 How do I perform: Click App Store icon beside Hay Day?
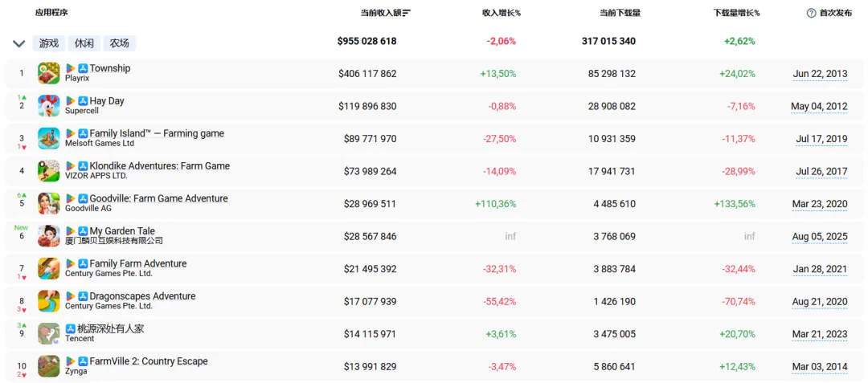click(83, 101)
